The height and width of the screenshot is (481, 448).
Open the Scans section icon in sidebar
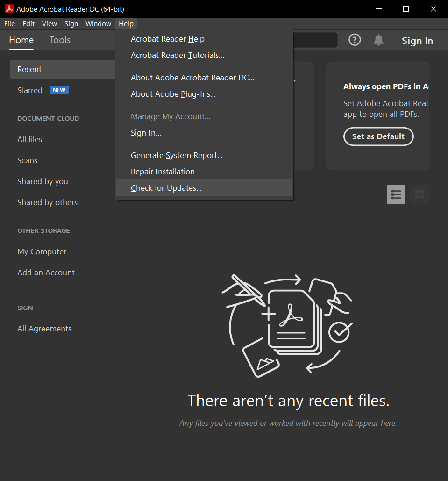[27, 160]
